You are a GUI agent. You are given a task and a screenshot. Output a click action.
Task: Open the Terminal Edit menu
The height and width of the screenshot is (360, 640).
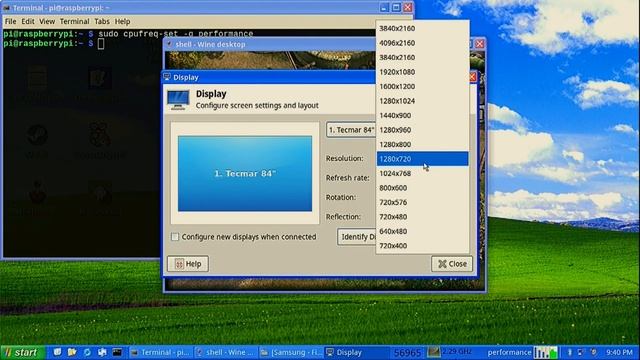[28, 21]
